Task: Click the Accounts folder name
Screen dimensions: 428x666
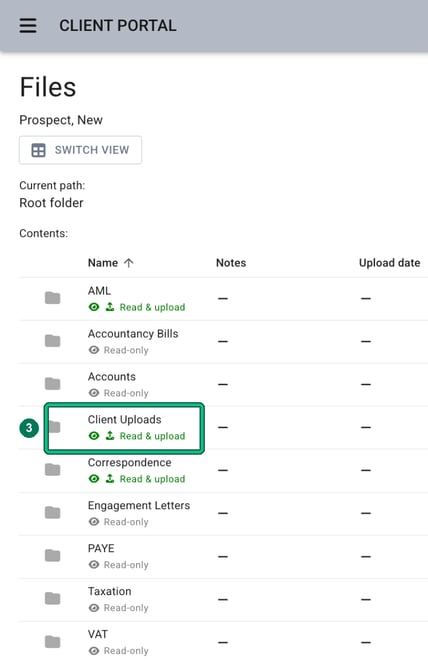Action: [x=112, y=377]
